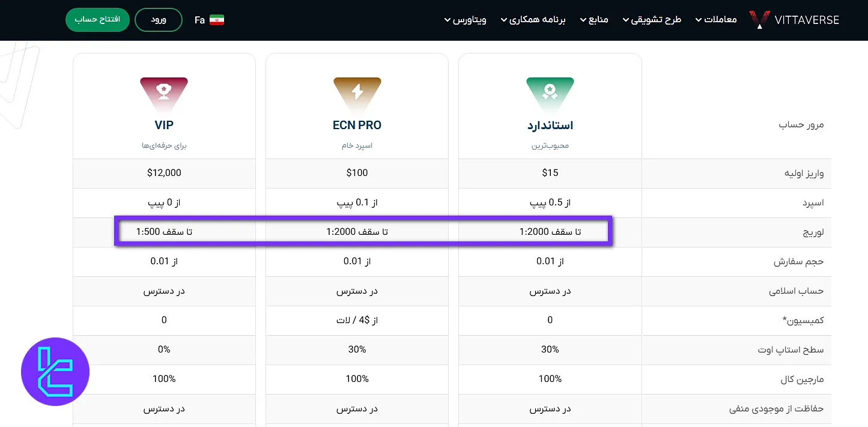This screenshot has height=427, width=868.
Task: Select the $15 initial deposit cell
Action: click(550, 173)
